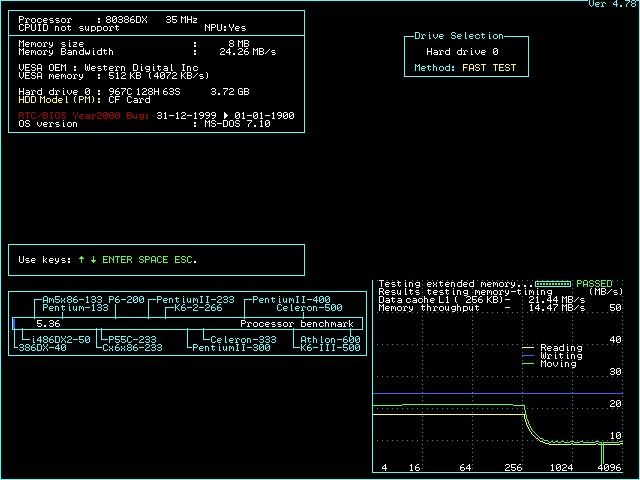Click the Writing legend entry

coord(560,356)
